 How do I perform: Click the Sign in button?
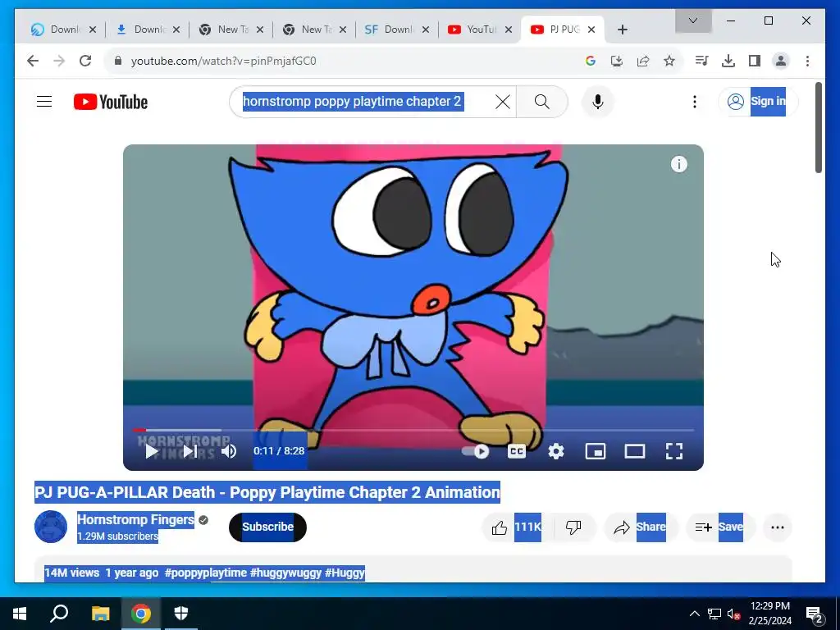tap(757, 101)
